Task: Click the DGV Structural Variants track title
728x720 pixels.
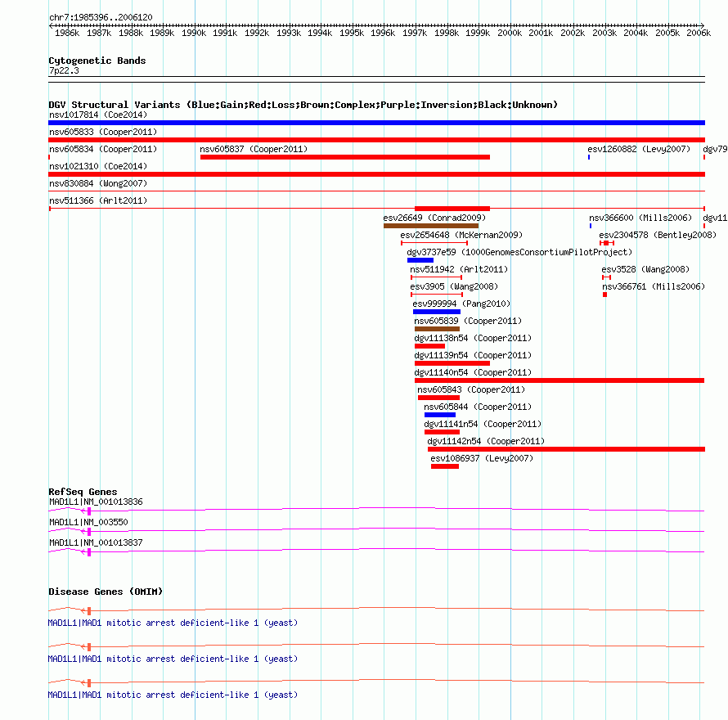Action: coord(303,105)
